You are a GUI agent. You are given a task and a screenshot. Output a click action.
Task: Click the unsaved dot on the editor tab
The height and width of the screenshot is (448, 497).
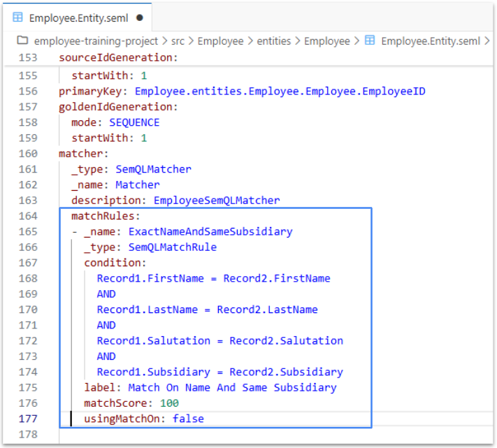[x=139, y=17]
